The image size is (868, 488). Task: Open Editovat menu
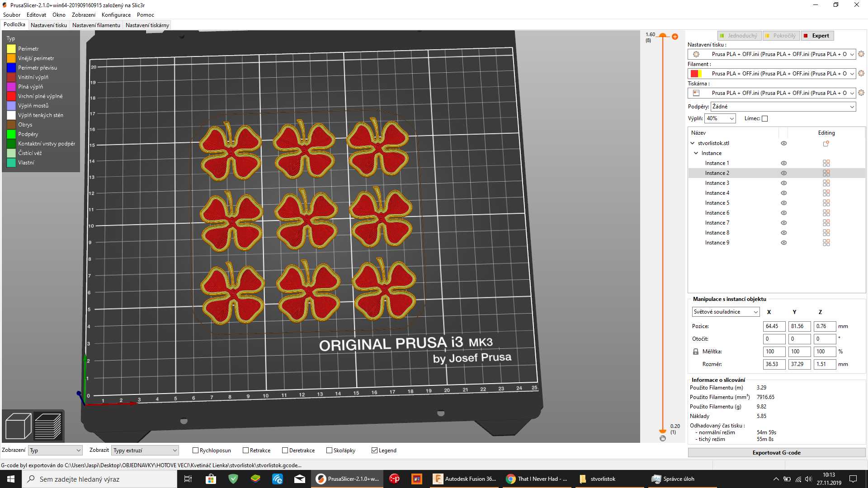[x=36, y=15]
